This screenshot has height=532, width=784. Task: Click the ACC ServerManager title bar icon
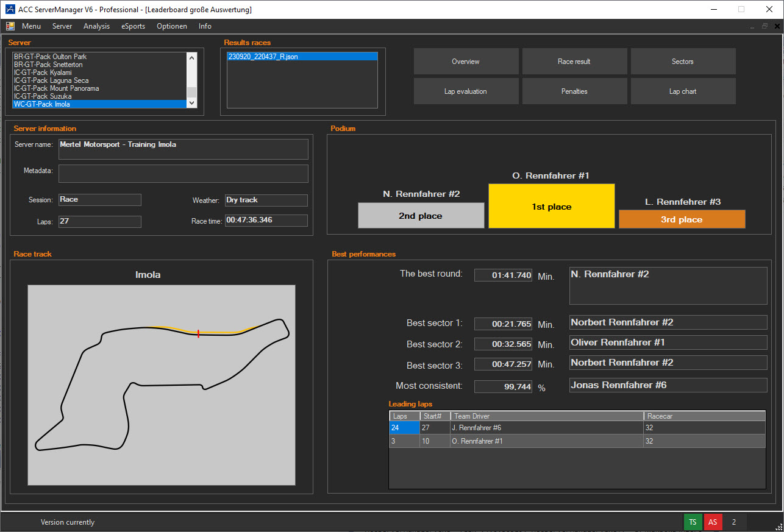click(x=10, y=9)
